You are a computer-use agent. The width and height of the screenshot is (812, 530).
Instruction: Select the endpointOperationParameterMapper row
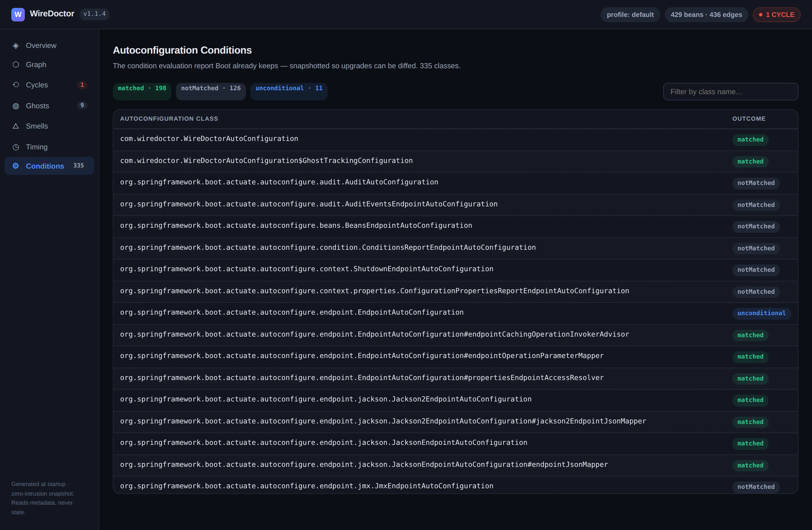click(455, 357)
